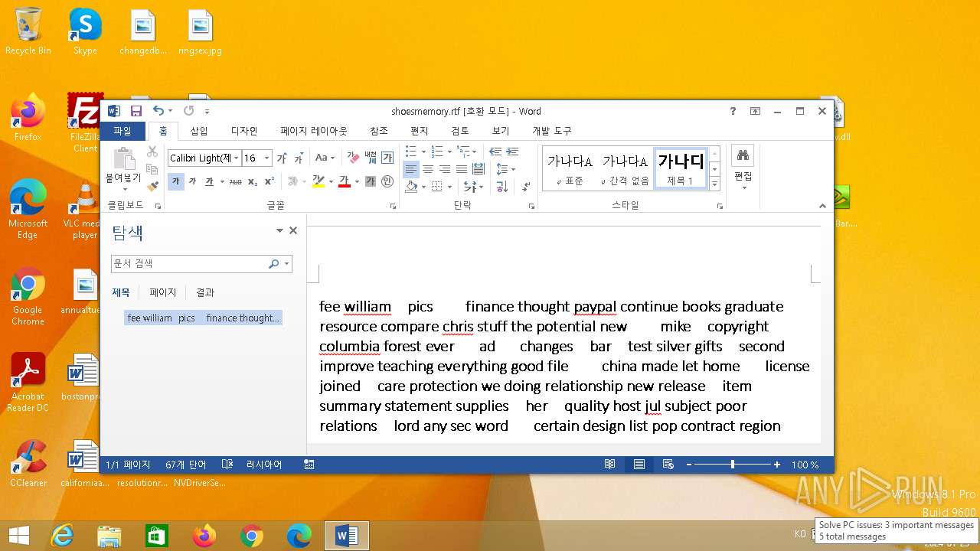The image size is (980, 551).
Task: Open font size dropdown showing 16
Action: click(267, 158)
